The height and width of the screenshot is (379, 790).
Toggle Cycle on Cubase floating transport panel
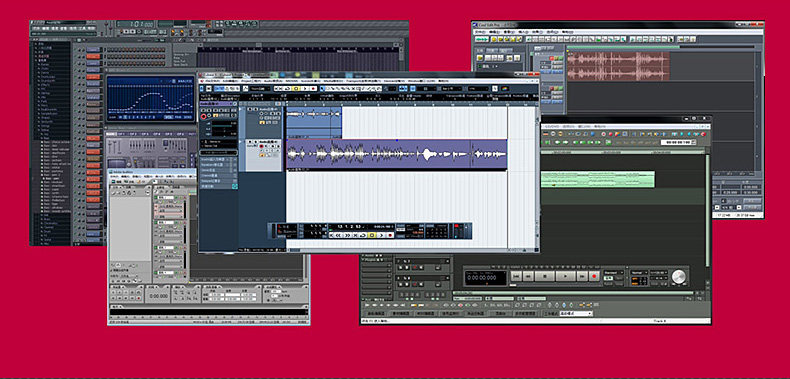point(363,235)
